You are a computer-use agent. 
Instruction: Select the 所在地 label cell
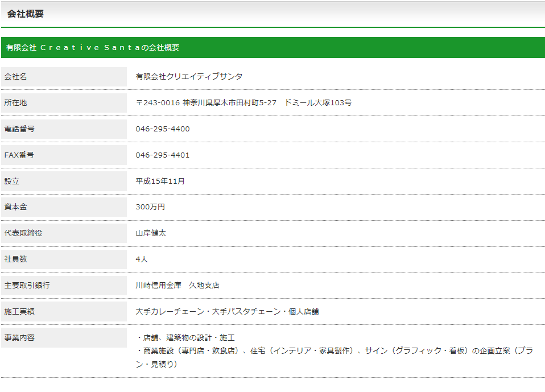coord(64,103)
